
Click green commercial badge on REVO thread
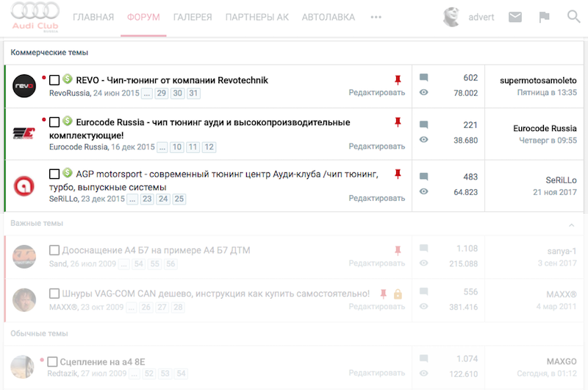68,79
